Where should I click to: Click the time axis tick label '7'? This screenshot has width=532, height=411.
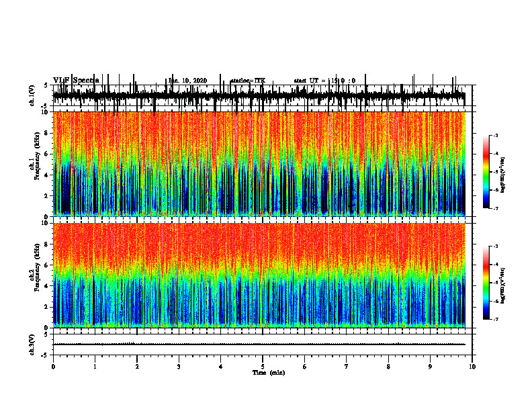point(347,367)
